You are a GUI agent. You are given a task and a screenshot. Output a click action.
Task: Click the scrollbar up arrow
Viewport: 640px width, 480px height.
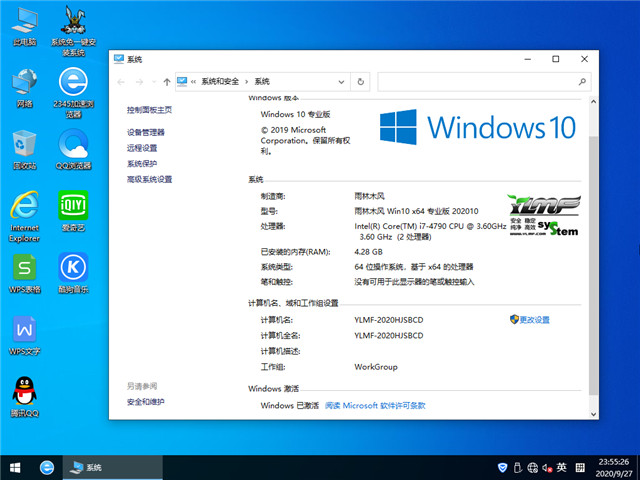[593, 101]
